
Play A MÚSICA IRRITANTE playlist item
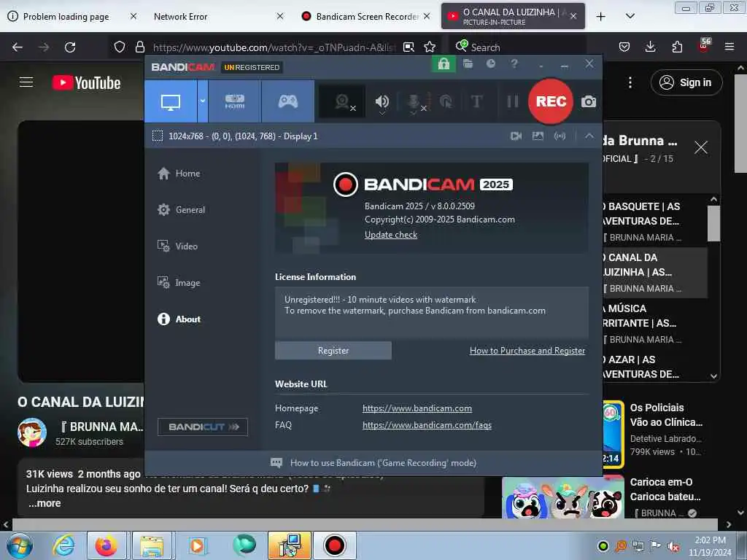(x=655, y=324)
